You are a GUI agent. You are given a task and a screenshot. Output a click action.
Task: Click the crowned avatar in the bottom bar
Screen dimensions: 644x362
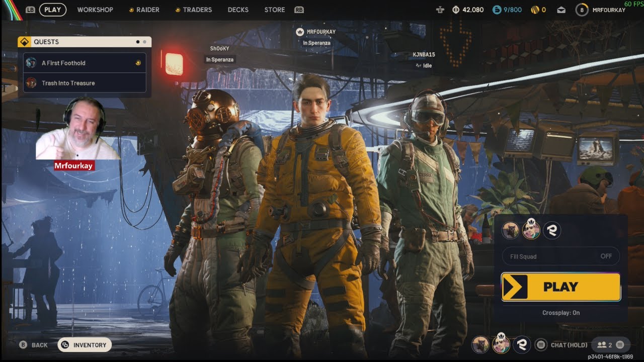tap(501, 343)
